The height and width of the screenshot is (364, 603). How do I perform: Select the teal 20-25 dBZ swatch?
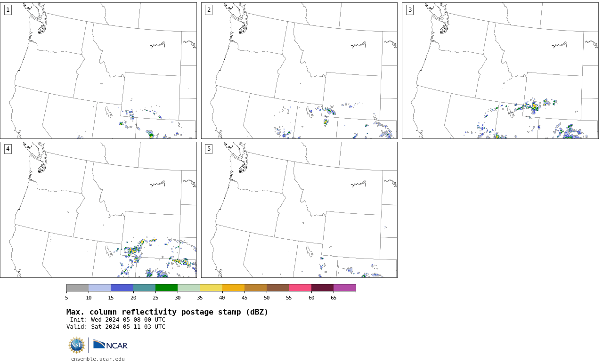click(145, 288)
